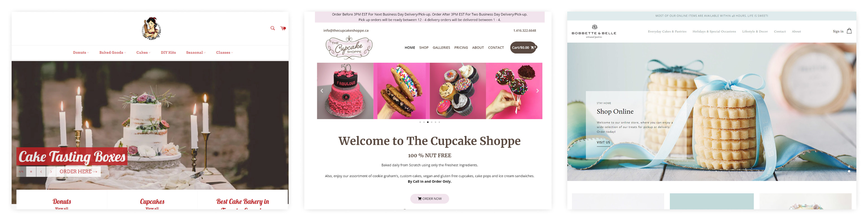Viewport: 868px width, 221px height.
Task: Select the active carousel pagination dot
Action: (x=428, y=122)
